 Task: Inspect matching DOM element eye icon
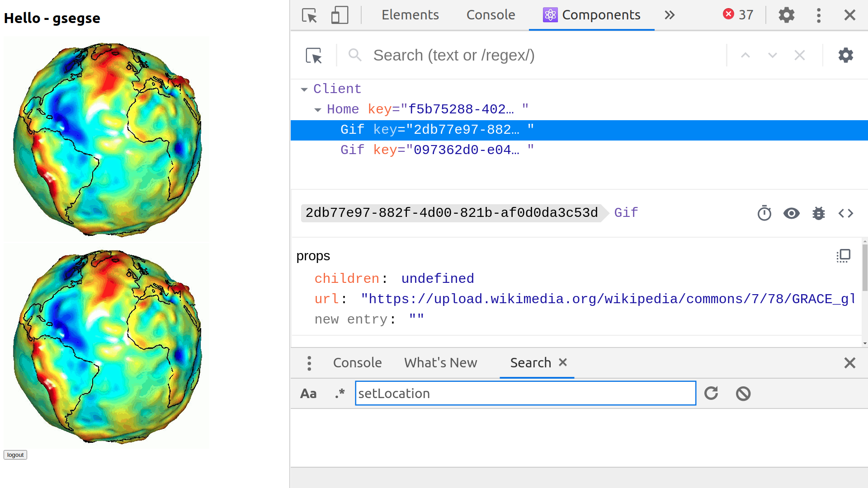[x=791, y=213]
